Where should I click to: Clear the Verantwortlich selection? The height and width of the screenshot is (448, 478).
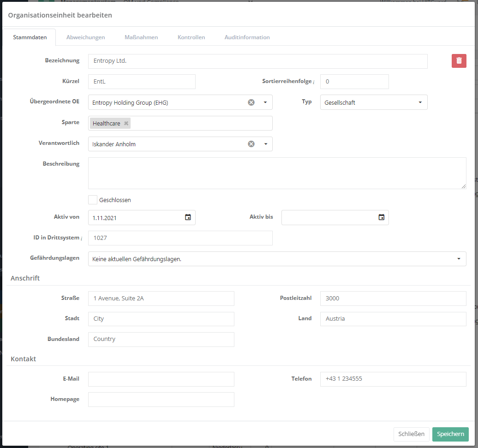coord(251,144)
